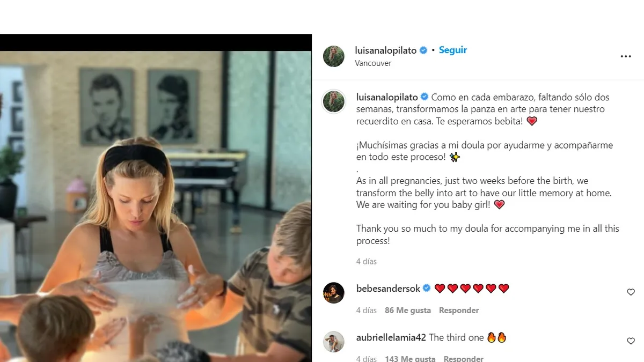Click the verified badge in post header
The image size is (644, 362).
point(423,50)
